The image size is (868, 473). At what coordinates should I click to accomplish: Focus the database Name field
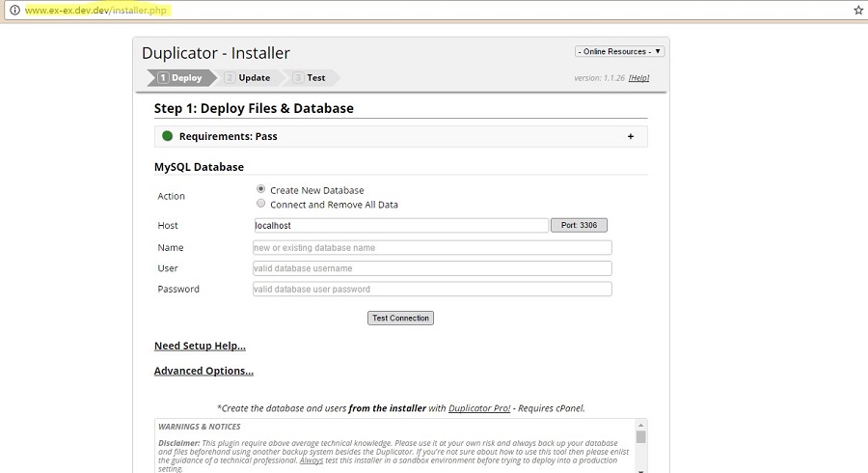pyautogui.click(x=432, y=247)
